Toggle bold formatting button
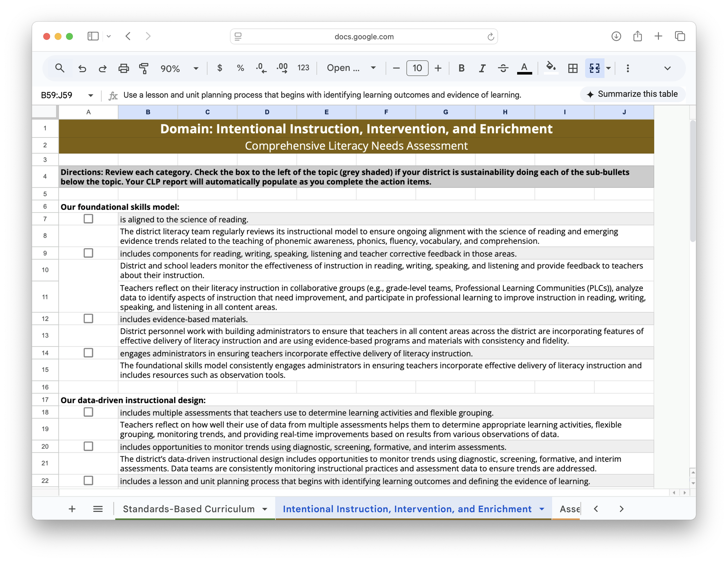The height and width of the screenshot is (562, 728). tap(461, 68)
